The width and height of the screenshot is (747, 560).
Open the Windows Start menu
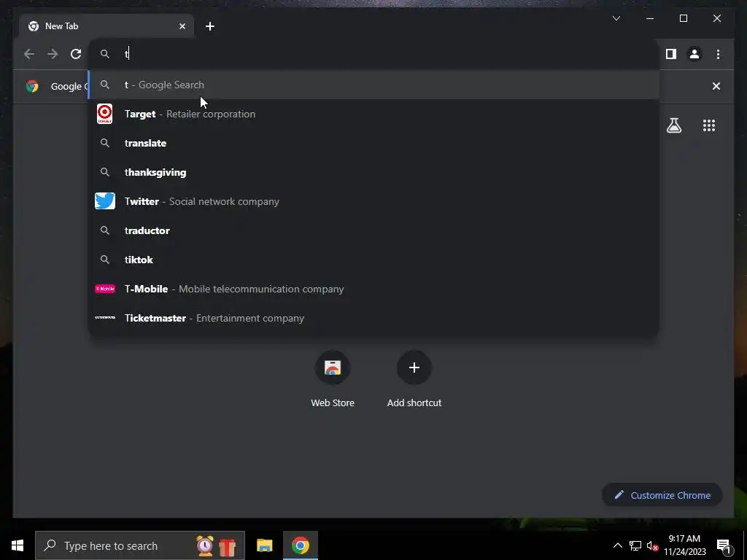click(18, 545)
